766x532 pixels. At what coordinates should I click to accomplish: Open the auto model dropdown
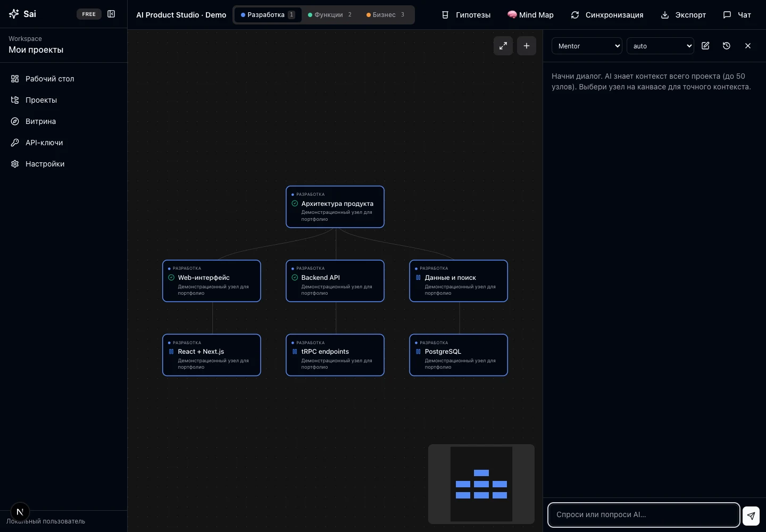[x=660, y=46]
